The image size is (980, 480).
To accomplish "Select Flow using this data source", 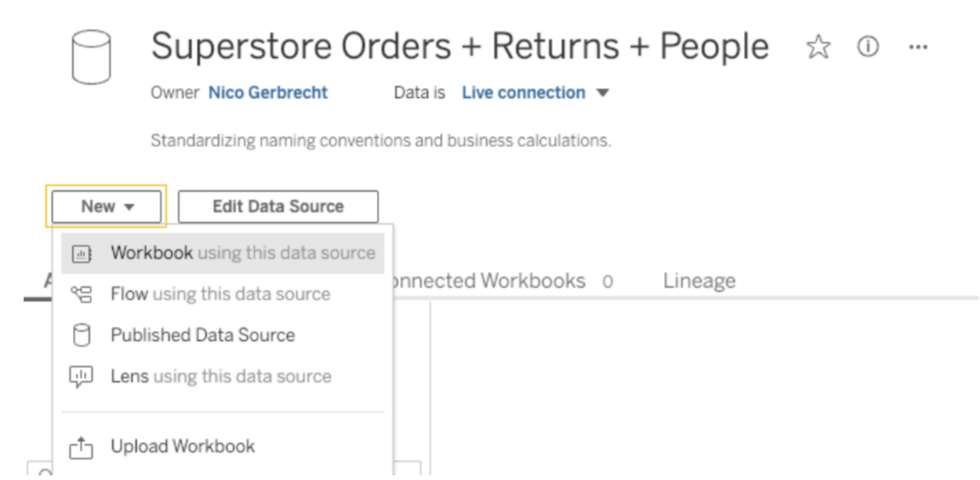I will 220,294.
